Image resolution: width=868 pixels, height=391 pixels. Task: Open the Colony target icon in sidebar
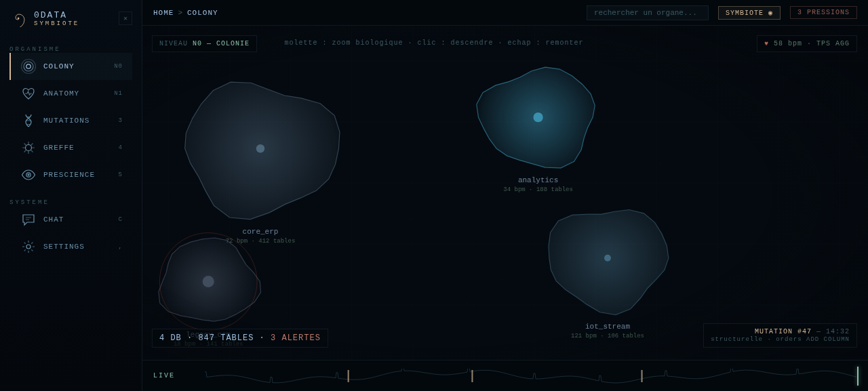coord(28,66)
